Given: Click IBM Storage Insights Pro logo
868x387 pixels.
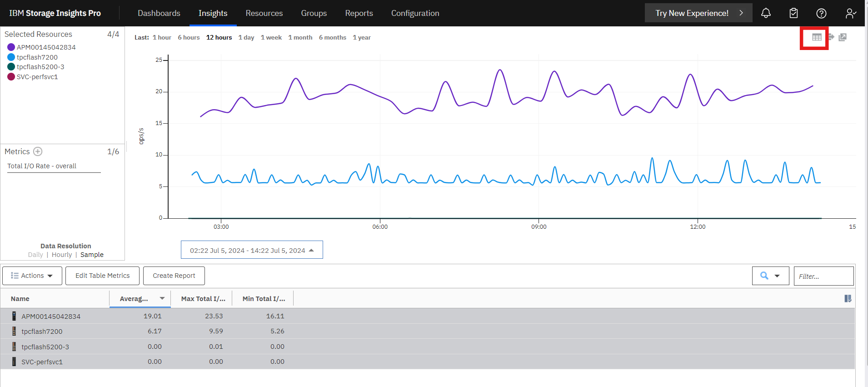Looking at the screenshot, I should point(55,13).
